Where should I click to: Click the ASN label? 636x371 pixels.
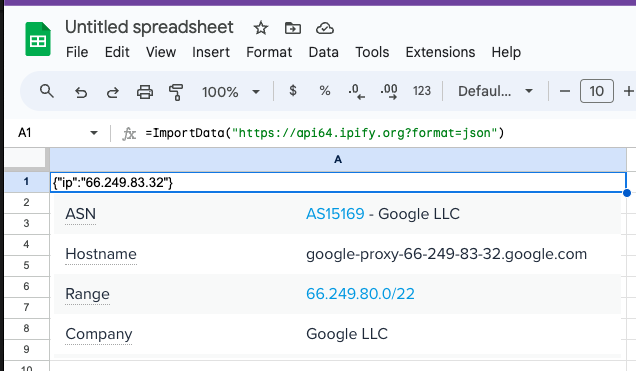point(80,214)
